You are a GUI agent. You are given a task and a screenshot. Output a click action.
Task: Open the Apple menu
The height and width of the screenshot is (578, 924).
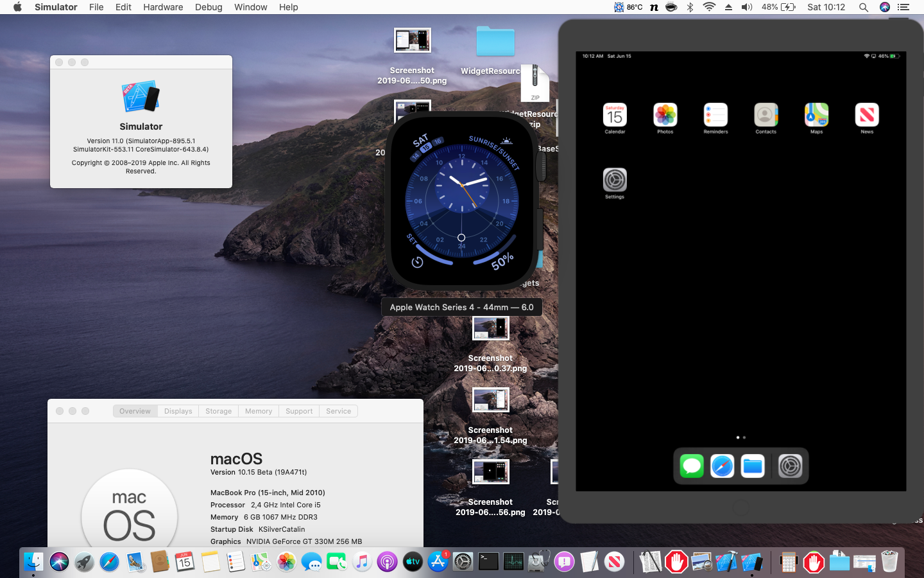click(x=17, y=7)
